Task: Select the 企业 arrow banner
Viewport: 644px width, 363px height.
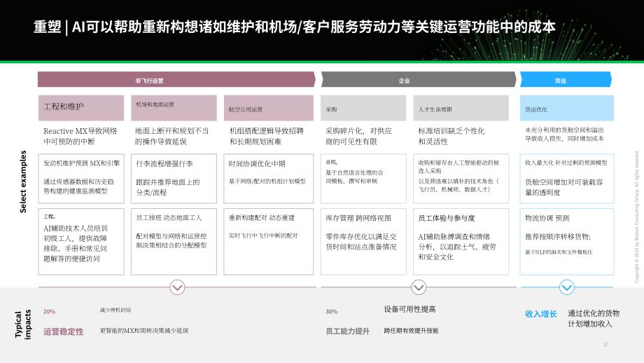Action: tap(419, 80)
